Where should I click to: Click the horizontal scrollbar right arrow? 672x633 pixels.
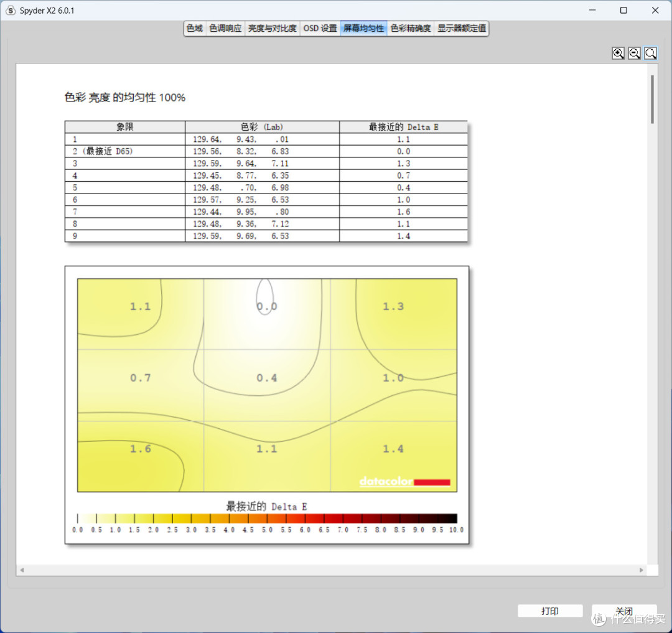641,570
